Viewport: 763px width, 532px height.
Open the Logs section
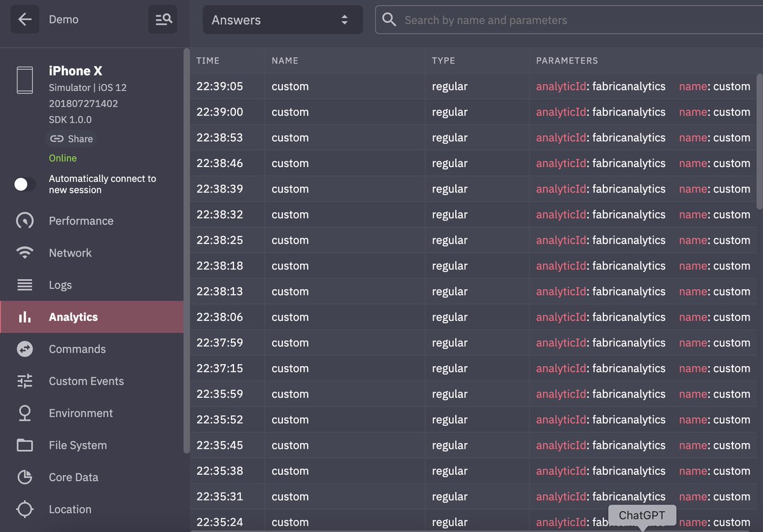92,285
